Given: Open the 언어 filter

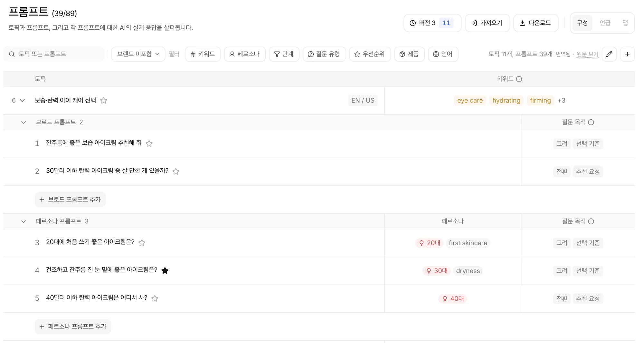Looking at the screenshot, I should point(443,54).
